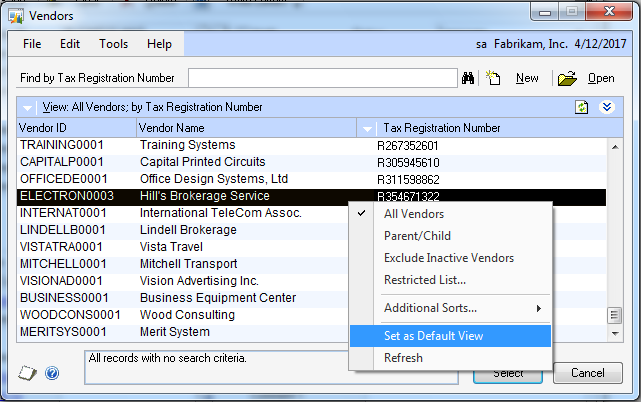
Task: Click the Open button label
Action: click(601, 78)
